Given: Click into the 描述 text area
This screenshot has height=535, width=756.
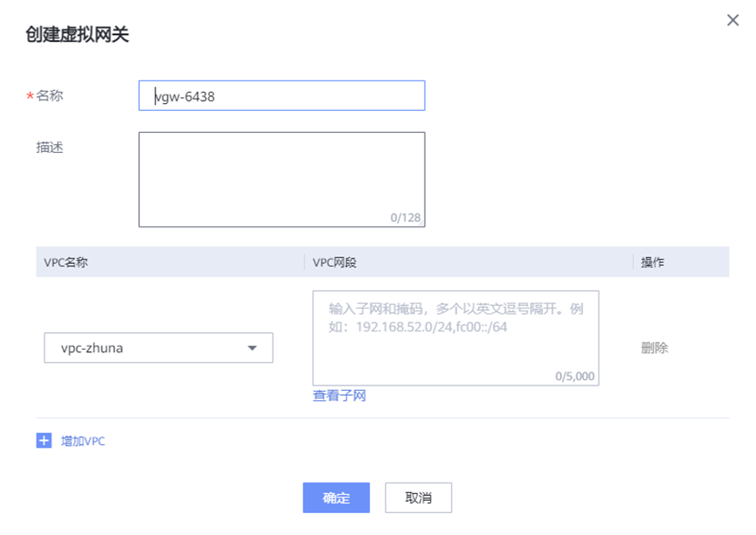Looking at the screenshot, I should pyautogui.click(x=281, y=175).
